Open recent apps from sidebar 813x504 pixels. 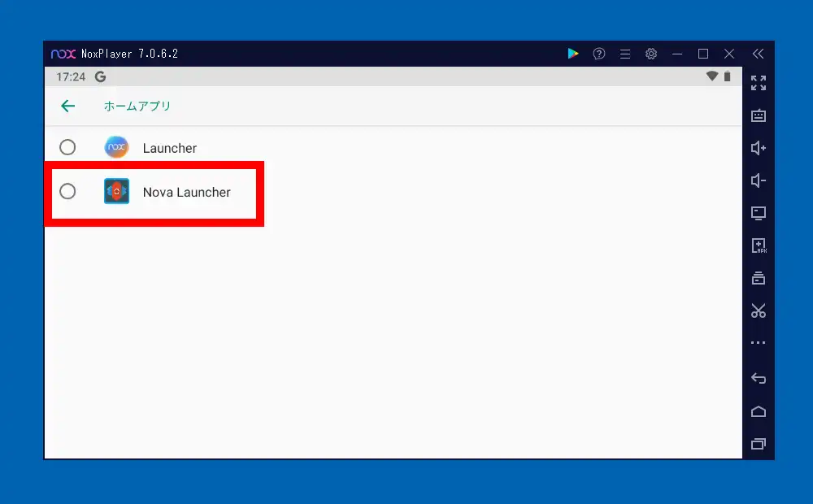point(758,444)
